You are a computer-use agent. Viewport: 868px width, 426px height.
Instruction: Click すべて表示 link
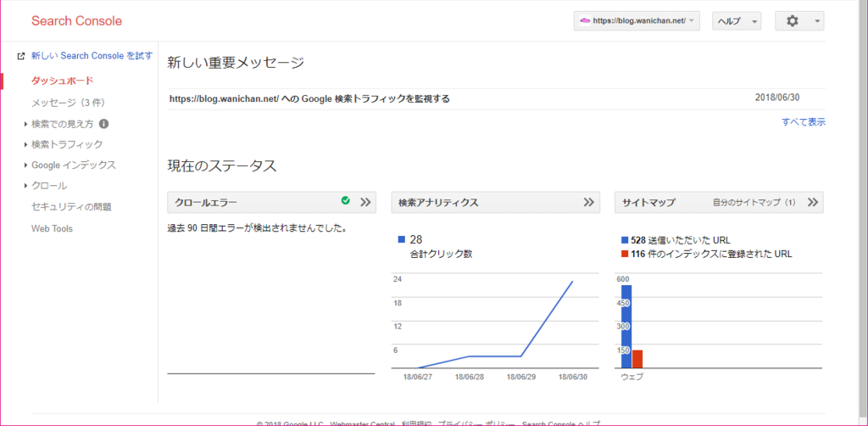tap(804, 122)
